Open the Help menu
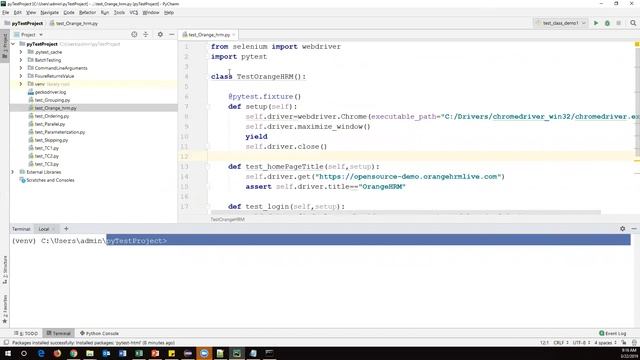Image resolution: width=640 pixels, height=360 pixels. click(169, 13)
